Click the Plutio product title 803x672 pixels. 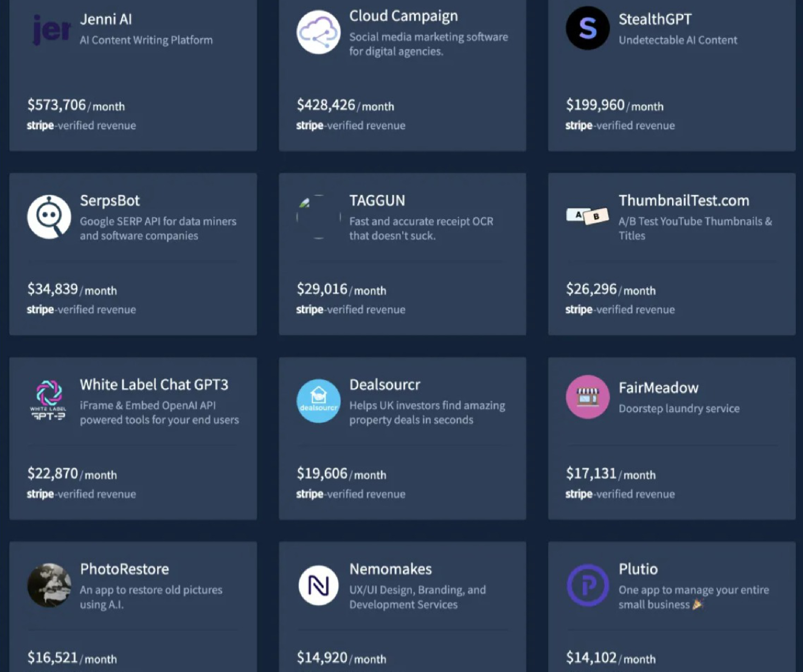click(x=638, y=569)
